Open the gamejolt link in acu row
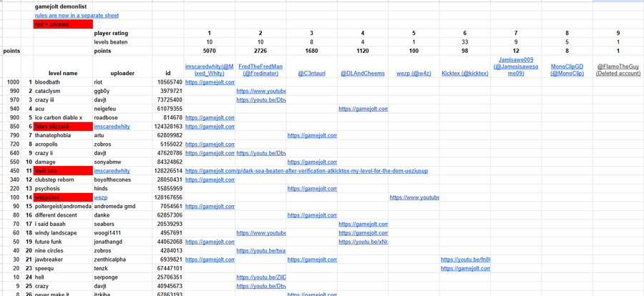The width and height of the screenshot is (644, 296). point(363,109)
